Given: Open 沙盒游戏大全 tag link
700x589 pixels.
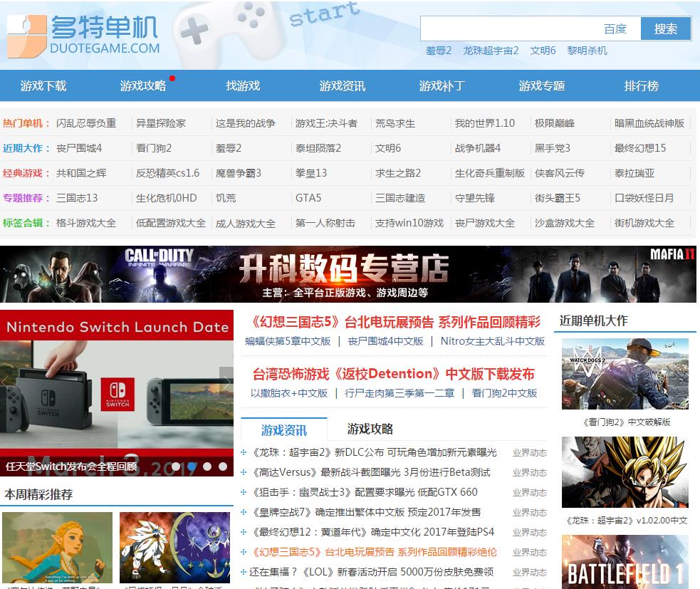Looking at the screenshot, I should pyautogui.click(x=565, y=223).
